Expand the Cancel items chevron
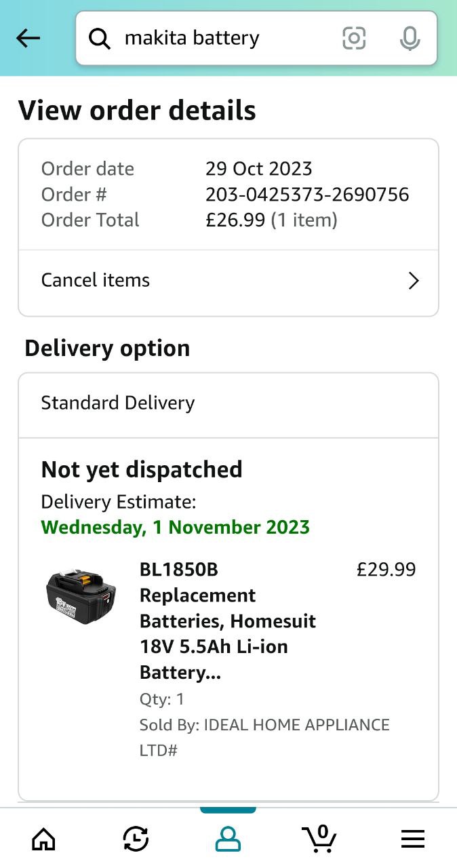Viewport: 457px width, 868px height. pos(414,281)
